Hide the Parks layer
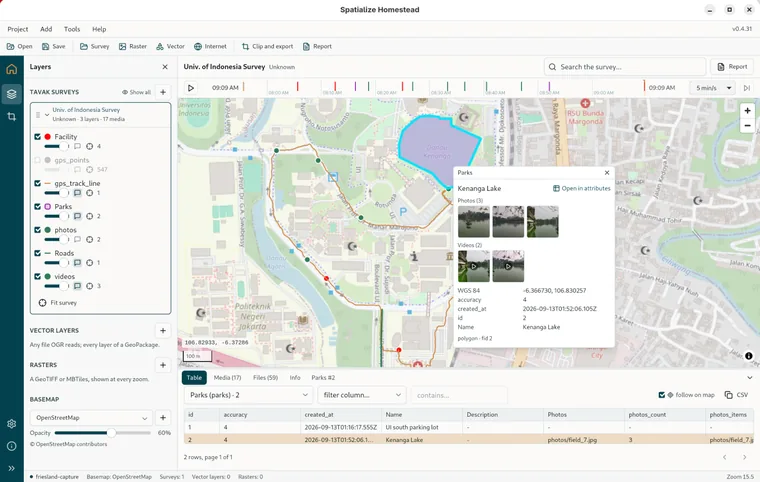This screenshot has width=760, height=482. tap(37, 207)
